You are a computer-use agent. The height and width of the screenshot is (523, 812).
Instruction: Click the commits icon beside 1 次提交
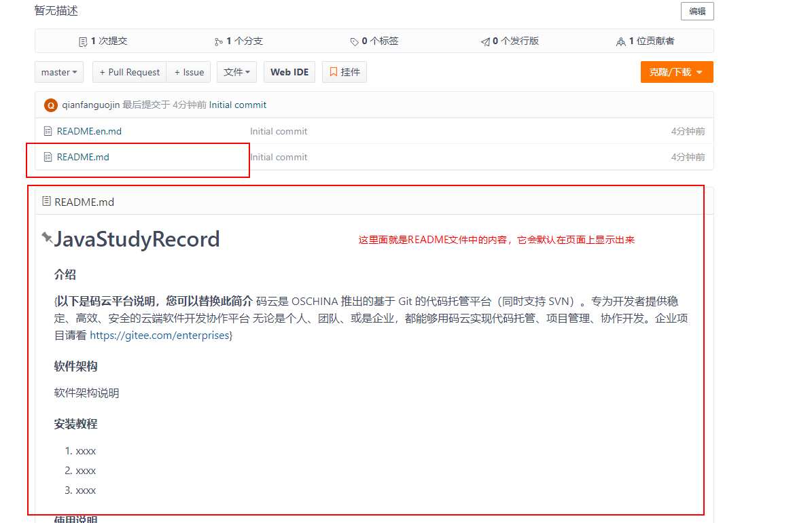click(x=83, y=41)
